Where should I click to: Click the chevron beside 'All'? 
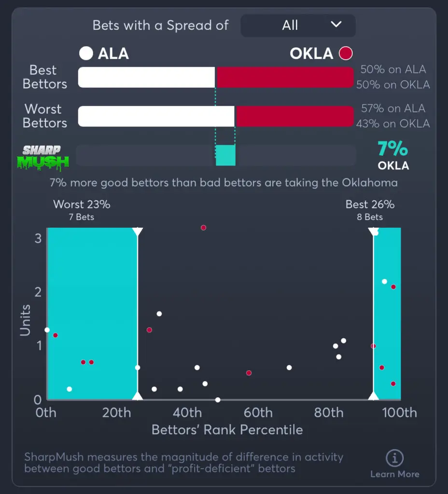point(336,26)
